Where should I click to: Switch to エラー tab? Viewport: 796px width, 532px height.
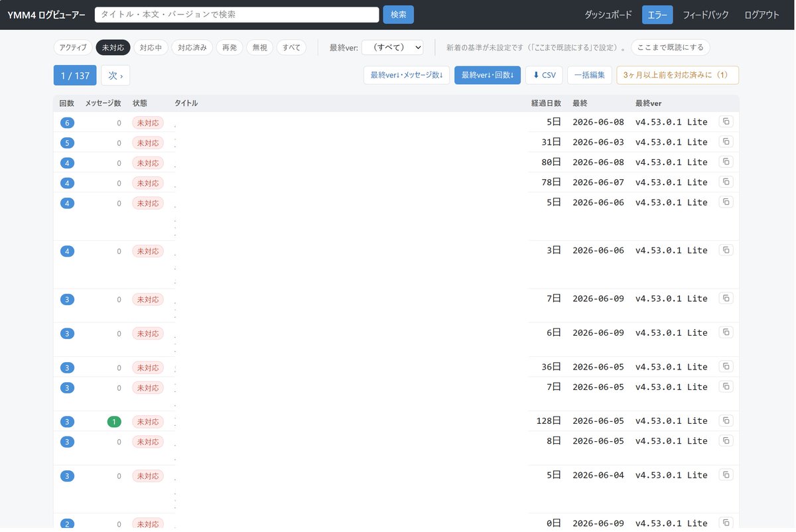[657, 15]
